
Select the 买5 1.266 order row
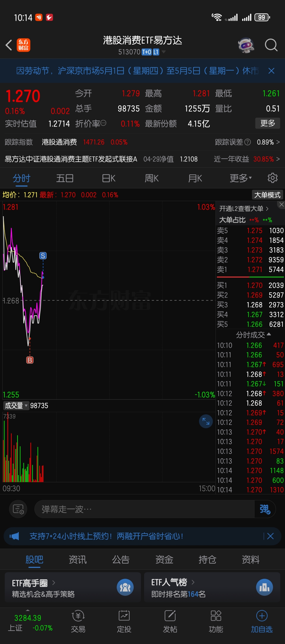click(x=250, y=324)
